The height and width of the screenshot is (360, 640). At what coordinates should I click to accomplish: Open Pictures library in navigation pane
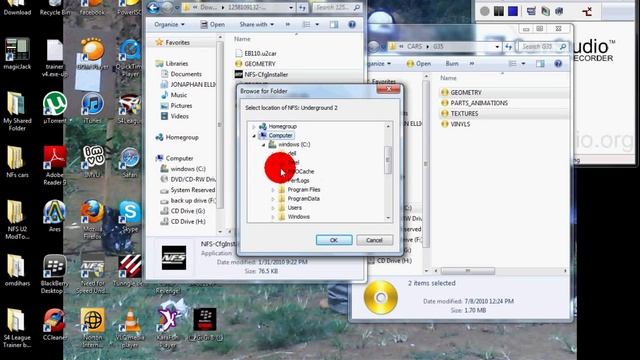pyautogui.click(x=181, y=105)
